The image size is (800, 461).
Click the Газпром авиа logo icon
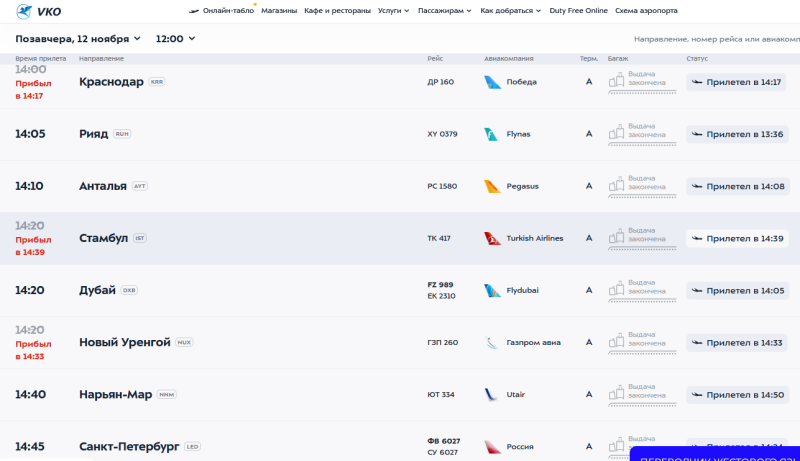tap(491, 342)
